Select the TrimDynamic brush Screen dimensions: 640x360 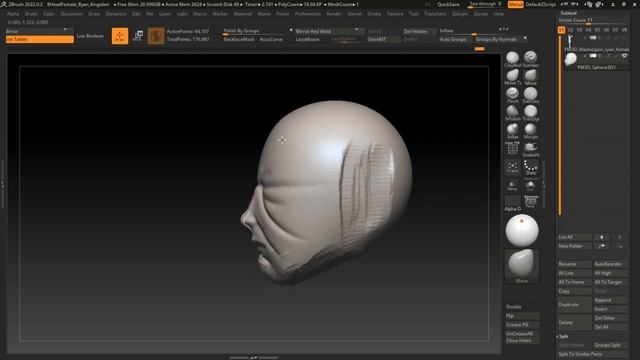click(x=531, y=112)
